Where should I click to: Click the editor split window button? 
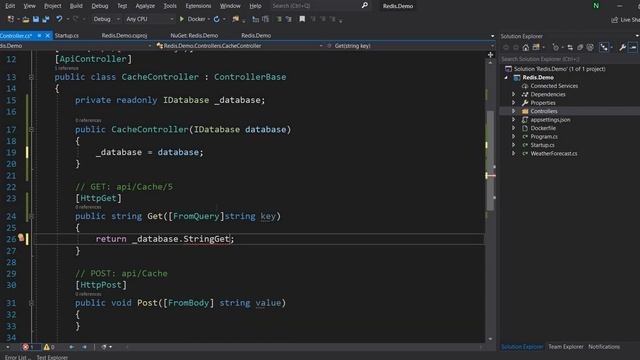(490, 54)
